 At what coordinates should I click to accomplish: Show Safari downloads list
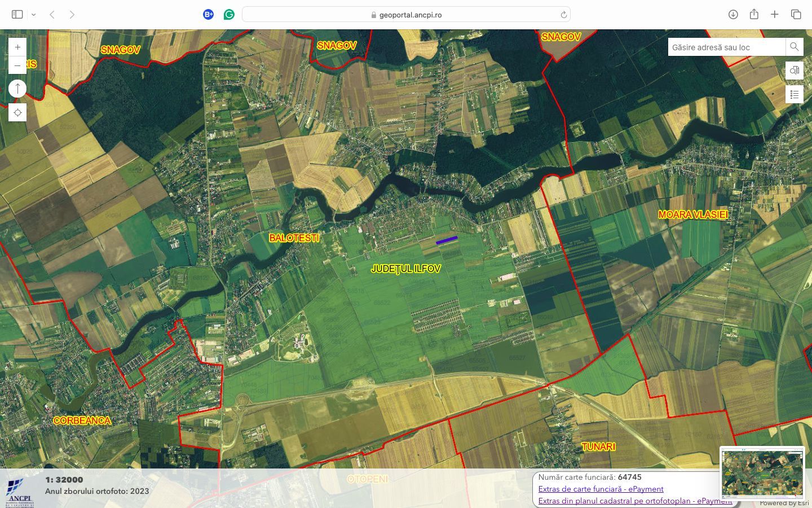click(x=734, y=14)
